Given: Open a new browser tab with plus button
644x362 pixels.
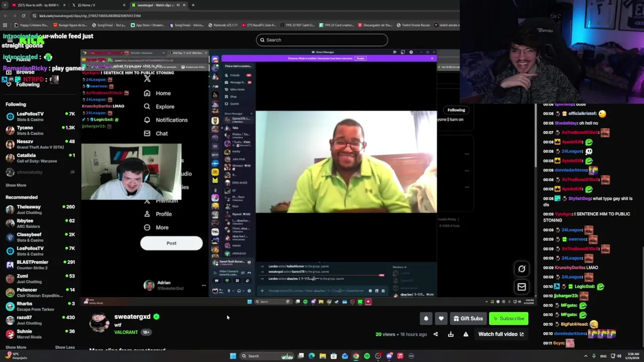Looking at the screenshot, I should tap(194, 5).
